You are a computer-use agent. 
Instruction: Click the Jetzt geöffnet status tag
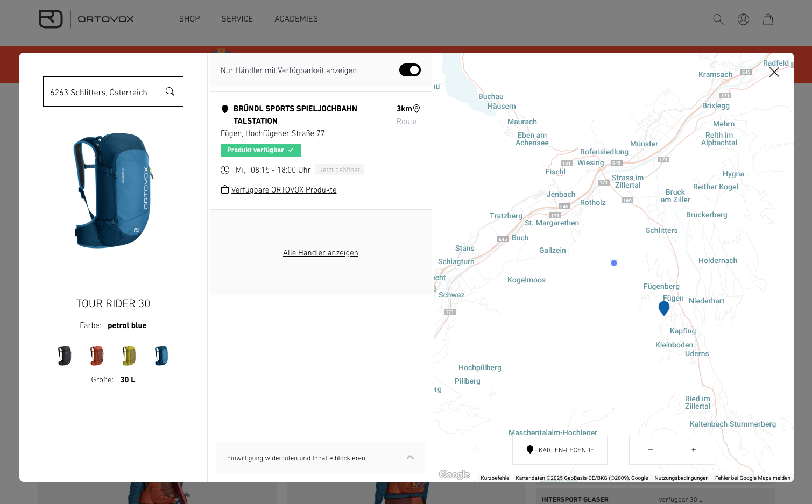[x=340, y=170]
